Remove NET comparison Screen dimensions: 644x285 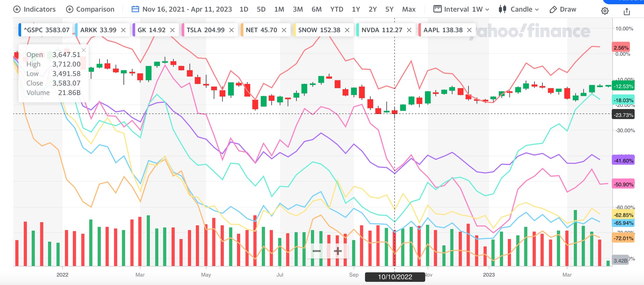(284, 30)
